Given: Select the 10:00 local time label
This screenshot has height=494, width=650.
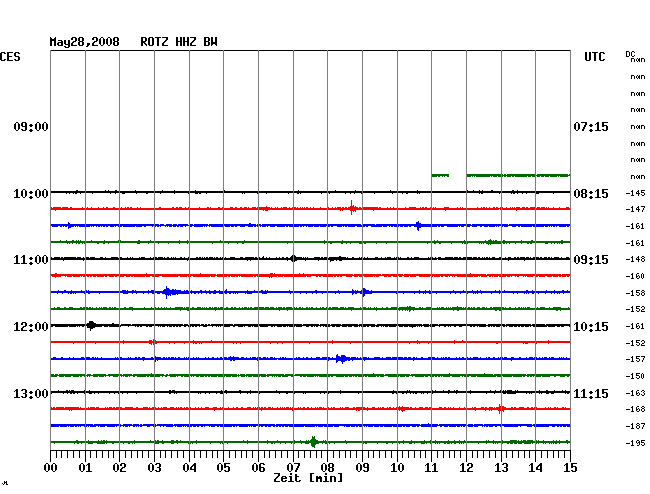Looking at the screenshot, I should (x=31, y=194).
